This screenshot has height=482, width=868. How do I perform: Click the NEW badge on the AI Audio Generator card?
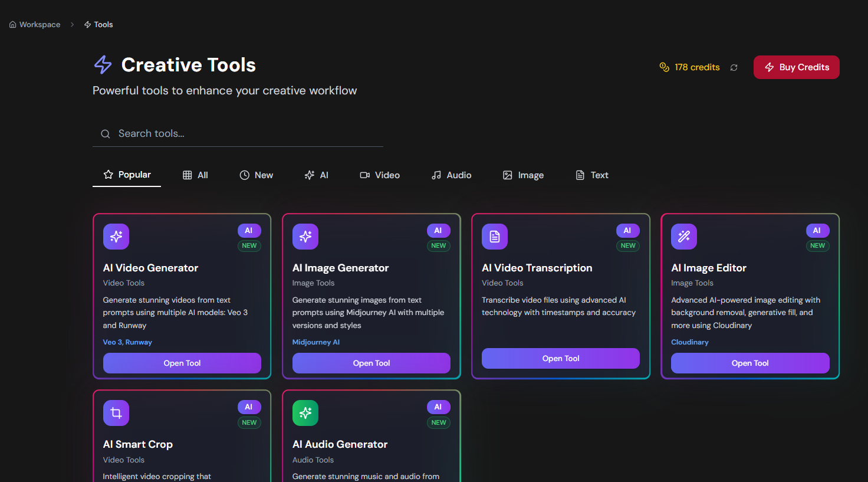coord(439,422)
